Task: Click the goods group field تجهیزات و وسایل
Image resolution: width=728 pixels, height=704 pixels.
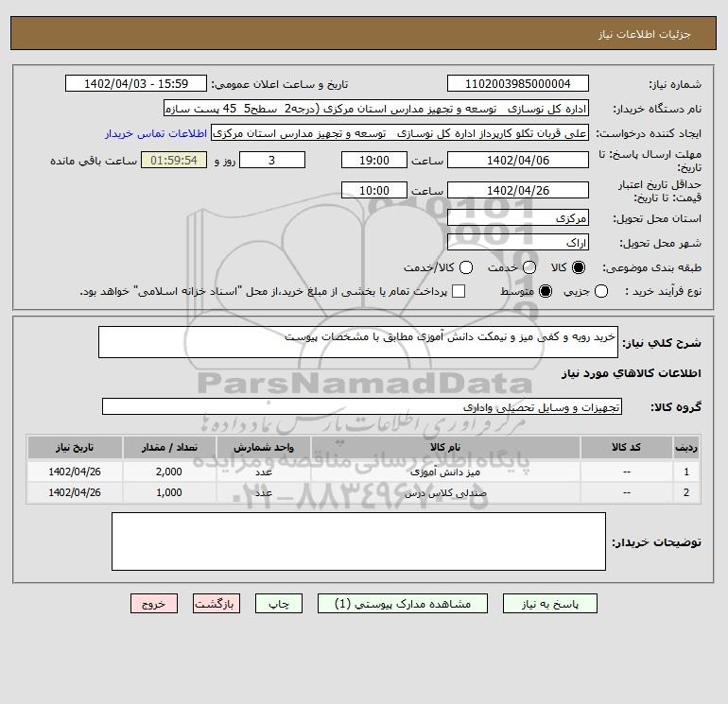Action: pyautogui.click(x=362, y=407)
